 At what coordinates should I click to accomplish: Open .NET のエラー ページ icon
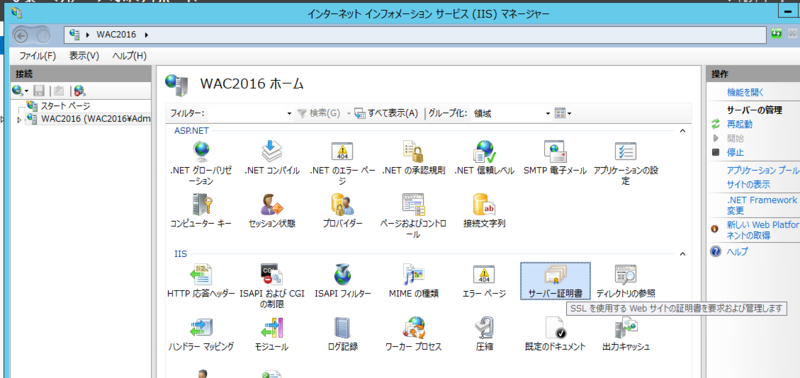click(342, 163)
